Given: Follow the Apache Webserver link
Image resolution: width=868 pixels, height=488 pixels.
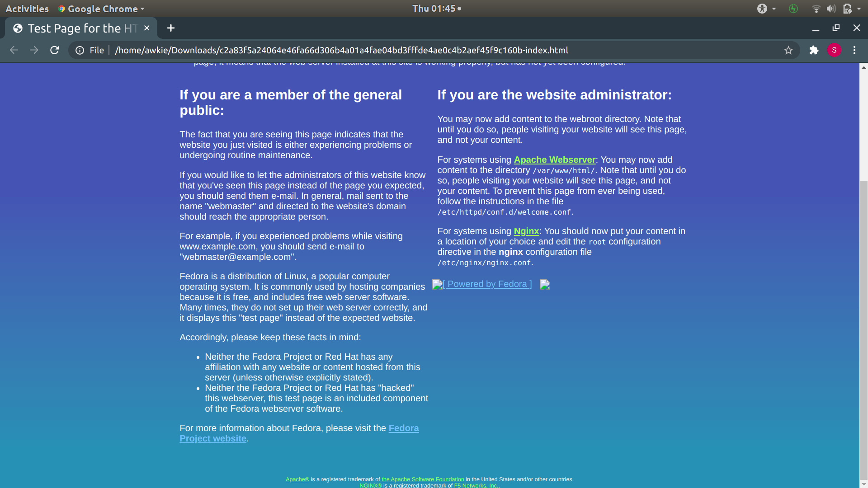Looking at the screenshot, I should point(555,160).
